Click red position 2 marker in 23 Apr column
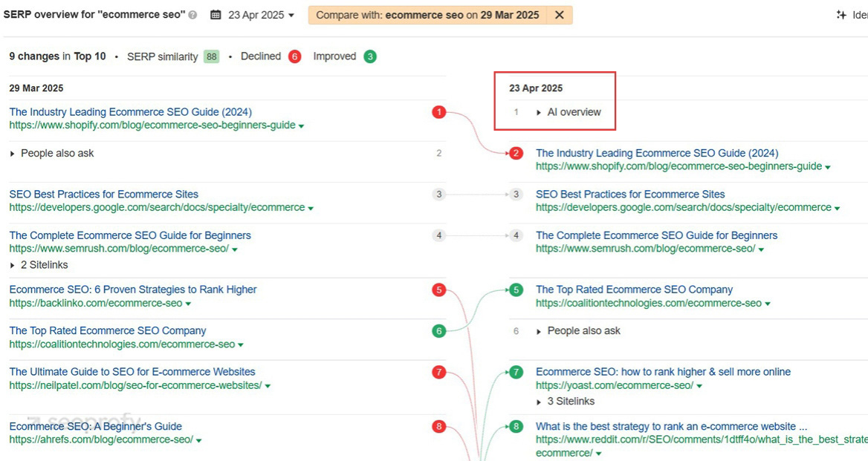Viewport: 868px width, 461px height. coord(516,153)
